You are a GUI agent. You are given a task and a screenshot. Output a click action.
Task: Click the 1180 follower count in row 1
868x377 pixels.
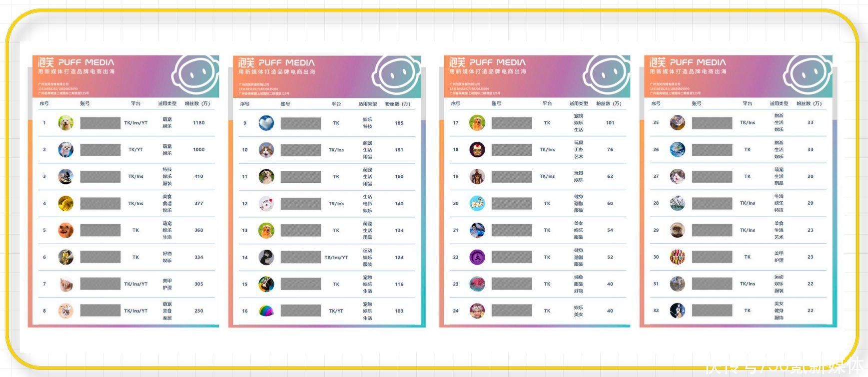pyautogui.click(x=199, y=123)
